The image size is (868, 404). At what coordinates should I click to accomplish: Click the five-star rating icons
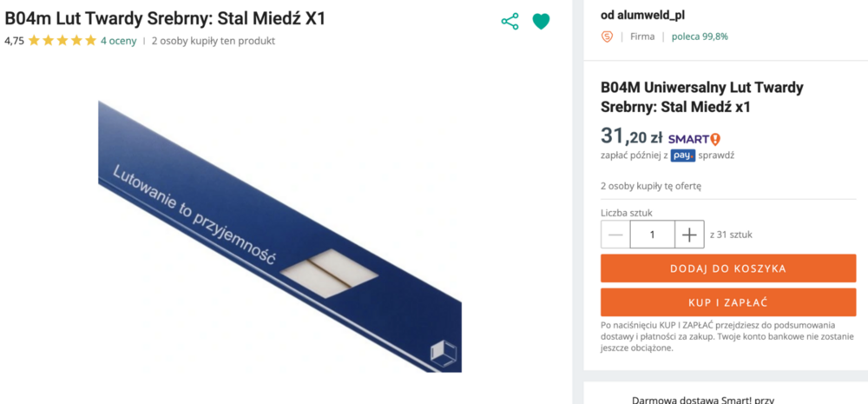(62, 41)
